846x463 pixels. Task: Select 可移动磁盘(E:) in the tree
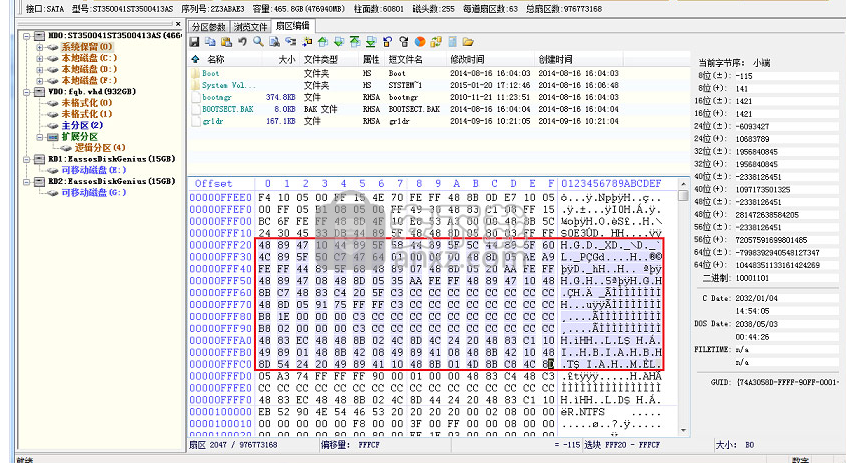coord(93,171)
